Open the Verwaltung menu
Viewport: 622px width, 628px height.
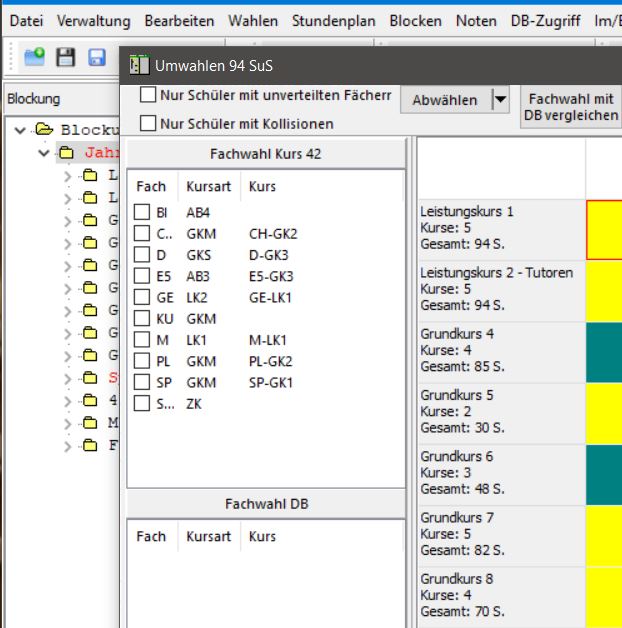(x=94, y=21)
